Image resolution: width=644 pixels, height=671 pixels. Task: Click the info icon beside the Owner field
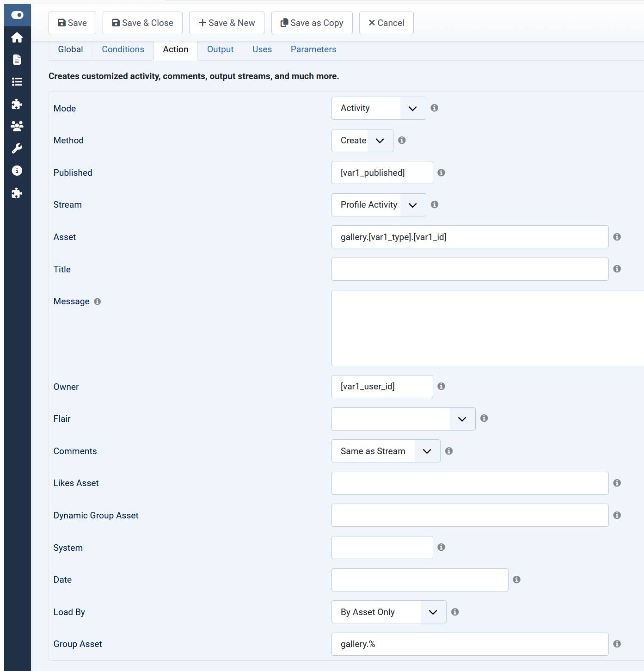tap(441, 386)
